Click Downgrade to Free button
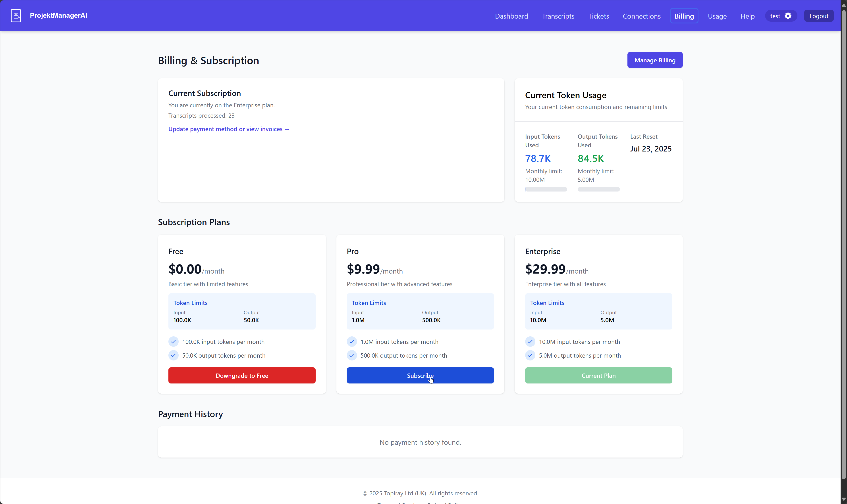 (242, 376)
